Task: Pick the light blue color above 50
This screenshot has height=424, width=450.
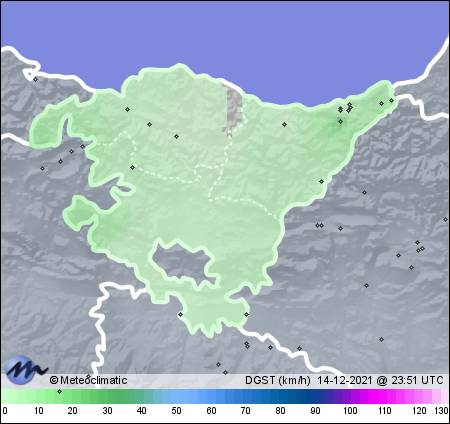Action: coord(177,397)
